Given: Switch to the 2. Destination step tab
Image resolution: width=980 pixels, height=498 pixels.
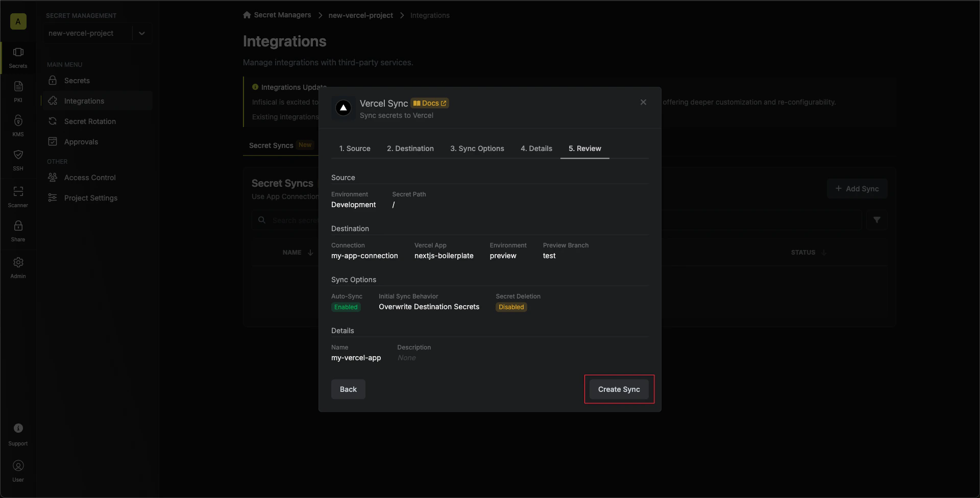Looking at the screenshot, I should [x=410, y=148].
